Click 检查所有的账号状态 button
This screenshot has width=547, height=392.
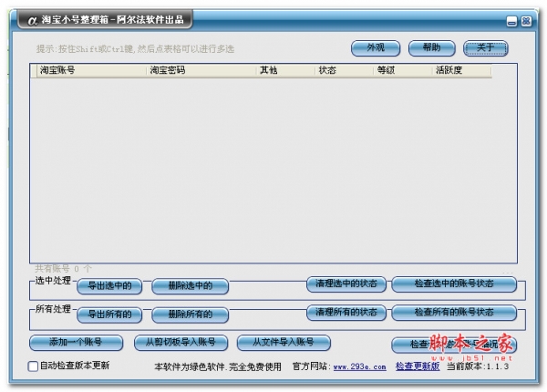coord(454,313)
